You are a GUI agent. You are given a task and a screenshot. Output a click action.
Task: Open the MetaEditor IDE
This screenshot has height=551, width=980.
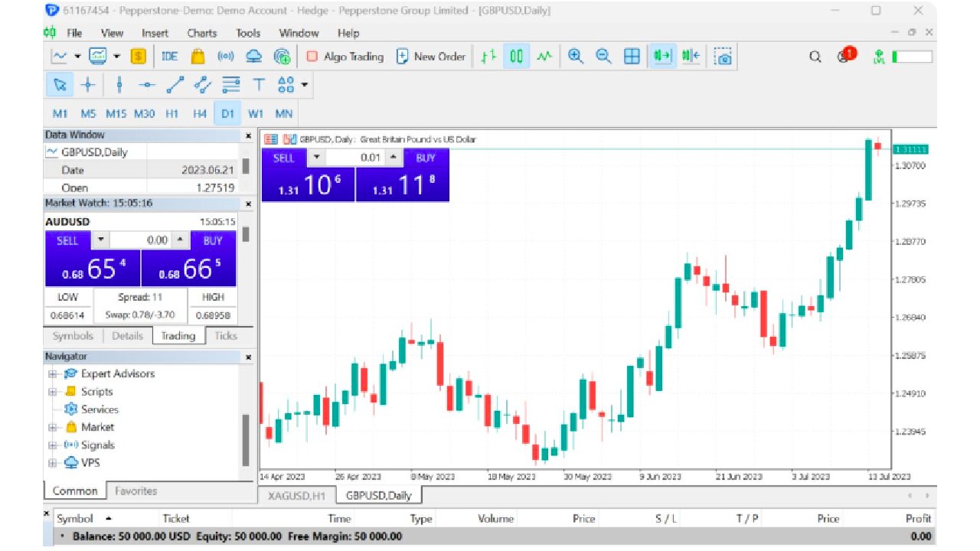(169, 57)
